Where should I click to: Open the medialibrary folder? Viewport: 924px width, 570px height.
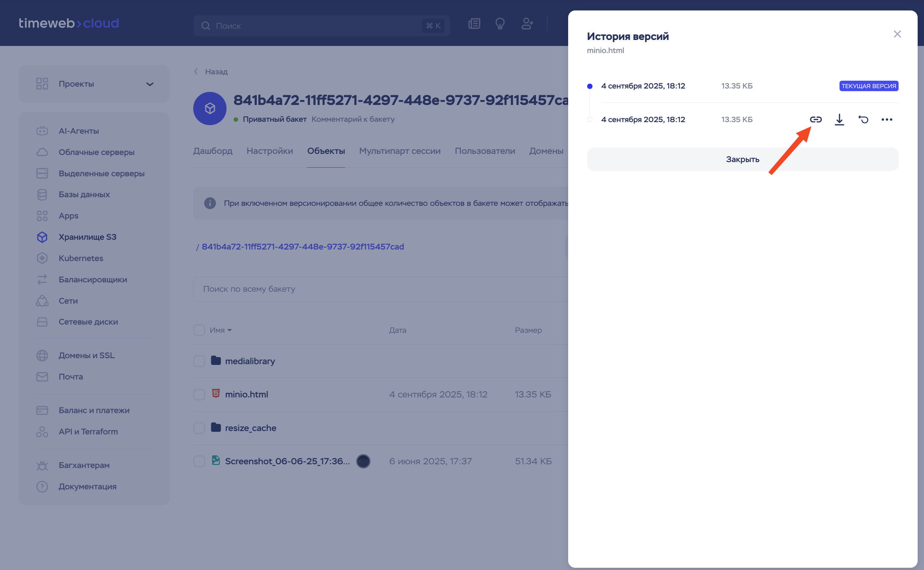(250, 361)
